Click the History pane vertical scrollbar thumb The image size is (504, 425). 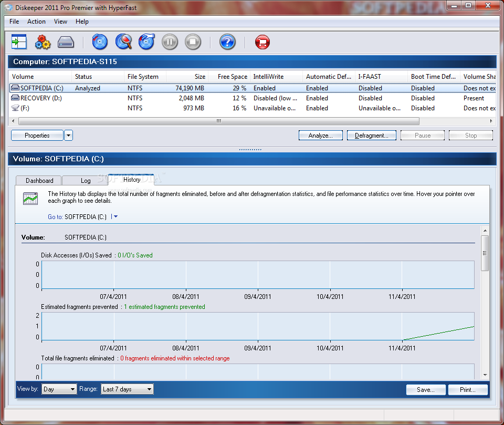(485, 253)
